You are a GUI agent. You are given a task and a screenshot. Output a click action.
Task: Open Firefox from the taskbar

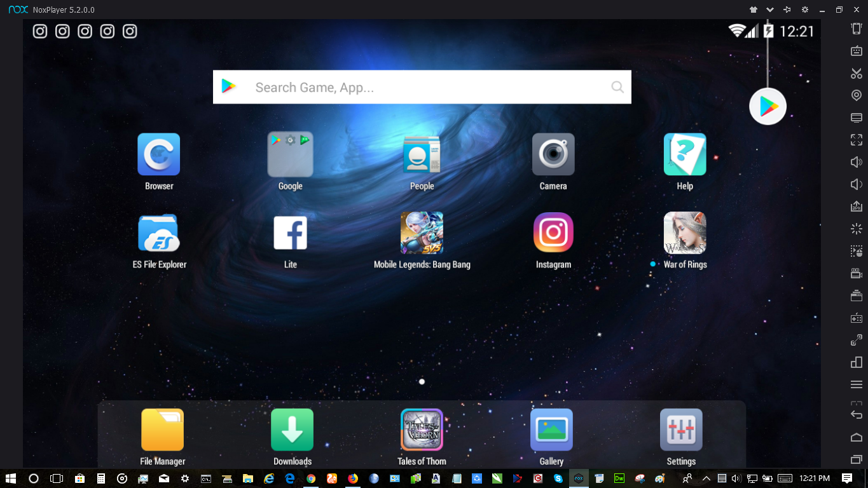click(x=353, y=478)
